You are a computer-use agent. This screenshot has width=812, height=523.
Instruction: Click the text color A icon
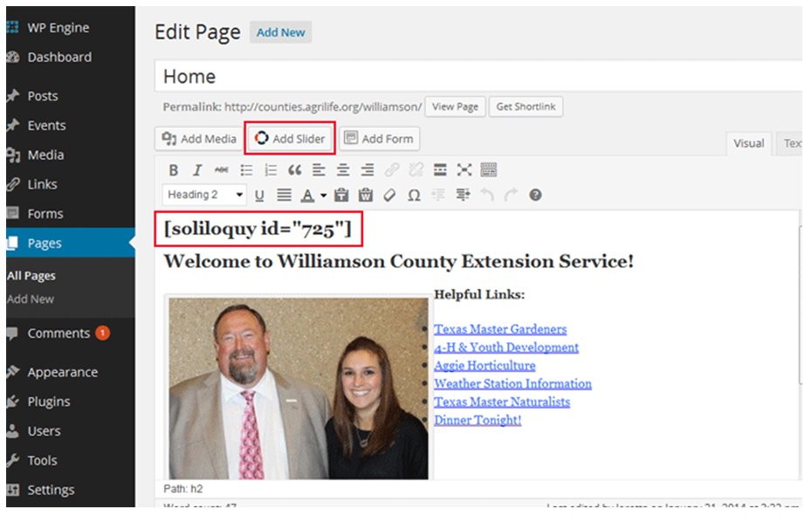(x=307, y=196)
